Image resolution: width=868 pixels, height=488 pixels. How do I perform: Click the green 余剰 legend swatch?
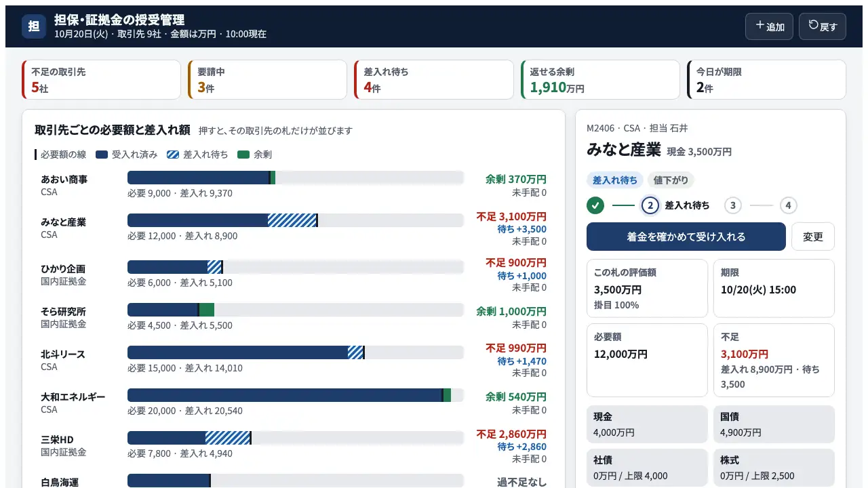point(243,155)
